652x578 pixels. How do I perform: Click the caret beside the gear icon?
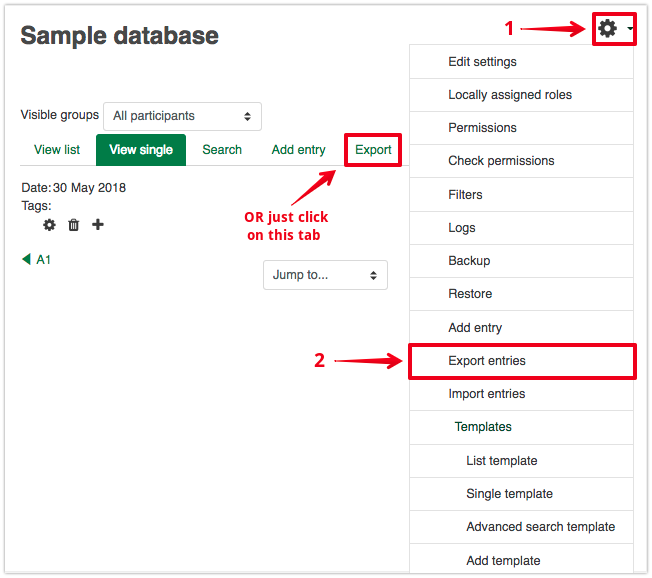pos(630,30)
